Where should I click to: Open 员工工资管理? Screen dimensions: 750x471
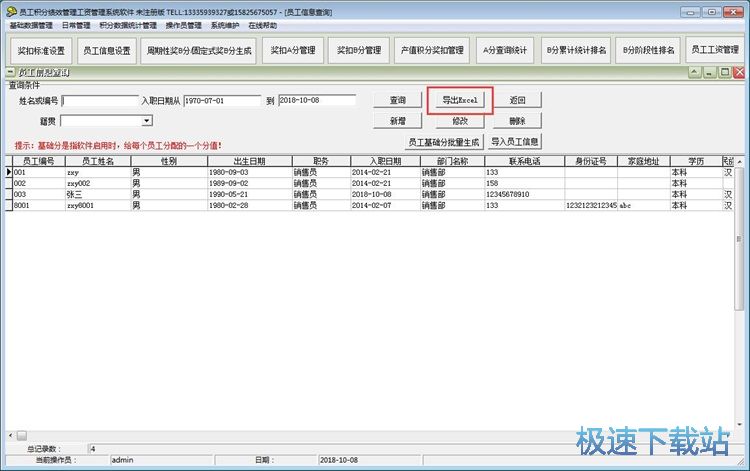(715, 50)
